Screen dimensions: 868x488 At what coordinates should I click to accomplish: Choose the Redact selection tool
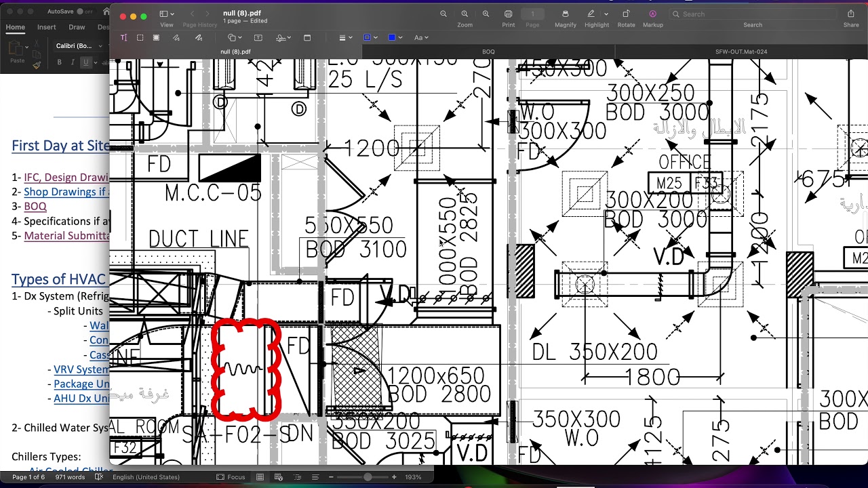click(156, 38)
